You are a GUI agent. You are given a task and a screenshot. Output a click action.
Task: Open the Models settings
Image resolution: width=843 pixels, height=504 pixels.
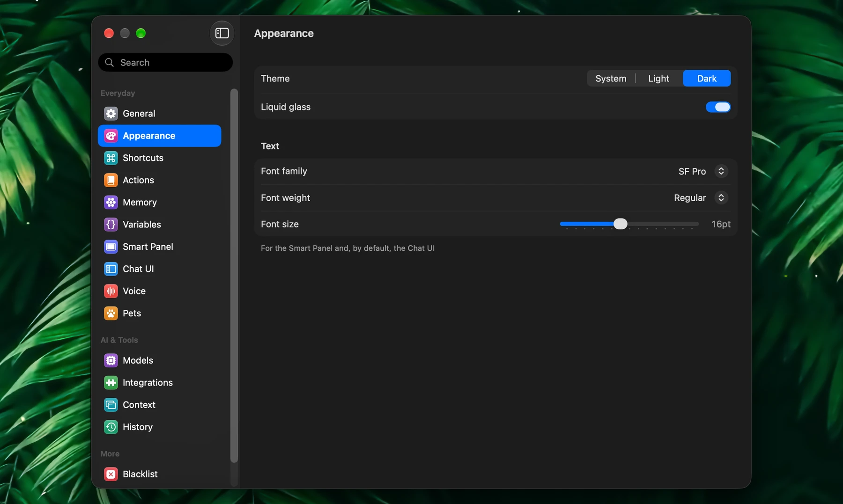point(159,360)
